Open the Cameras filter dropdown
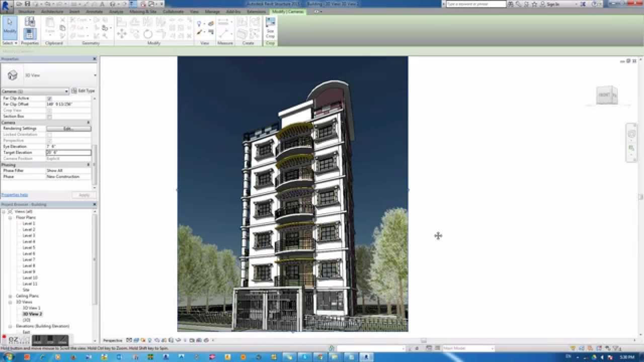The image size is (644, 362). 65,91
